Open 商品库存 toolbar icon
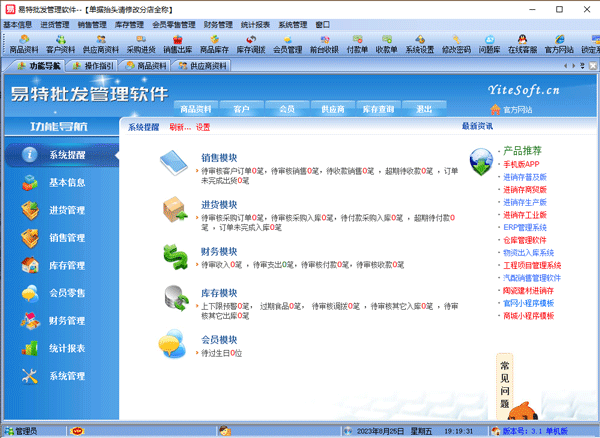The width and height of the screenshot is (600, 438). [214, 44]
